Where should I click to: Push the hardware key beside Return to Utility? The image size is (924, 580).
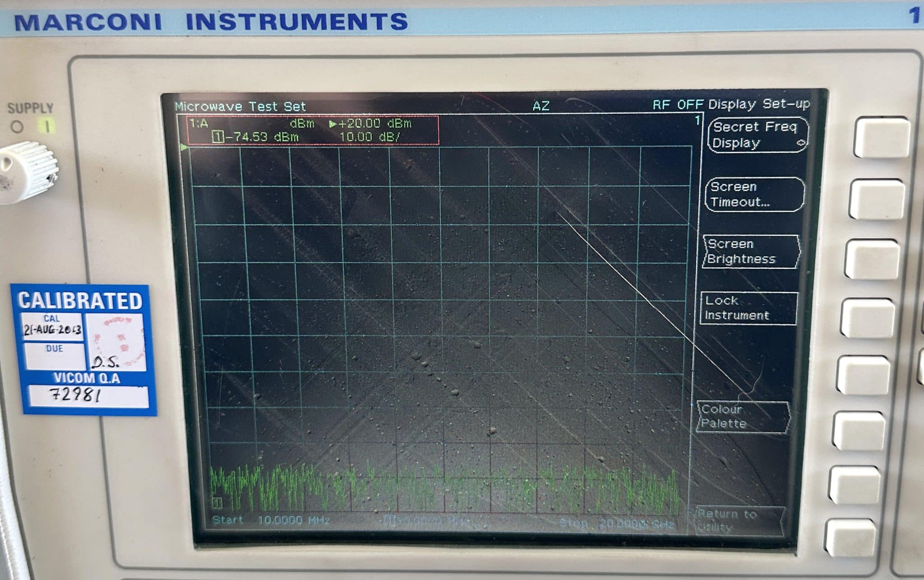click(x=850, y=538)
